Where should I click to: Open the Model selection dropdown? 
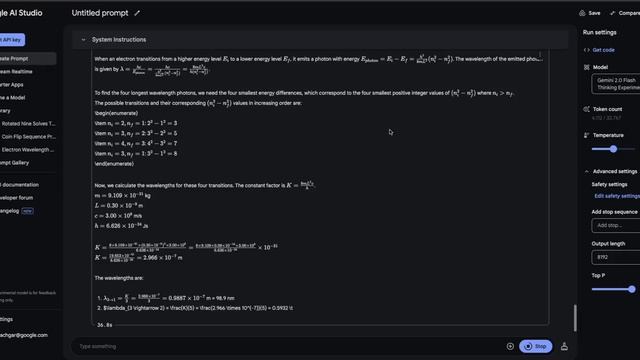616,84
